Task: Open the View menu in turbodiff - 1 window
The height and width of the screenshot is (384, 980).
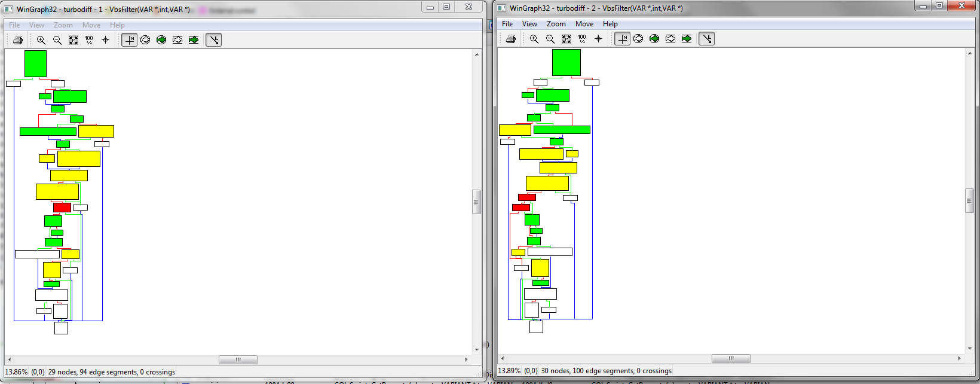Action: [x=36, y=25]
